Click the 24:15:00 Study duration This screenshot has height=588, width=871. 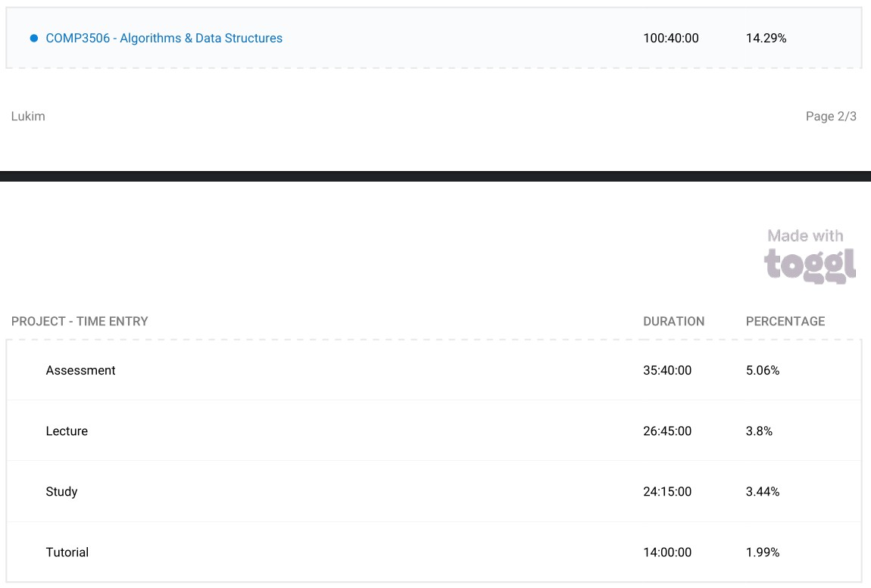667,492
